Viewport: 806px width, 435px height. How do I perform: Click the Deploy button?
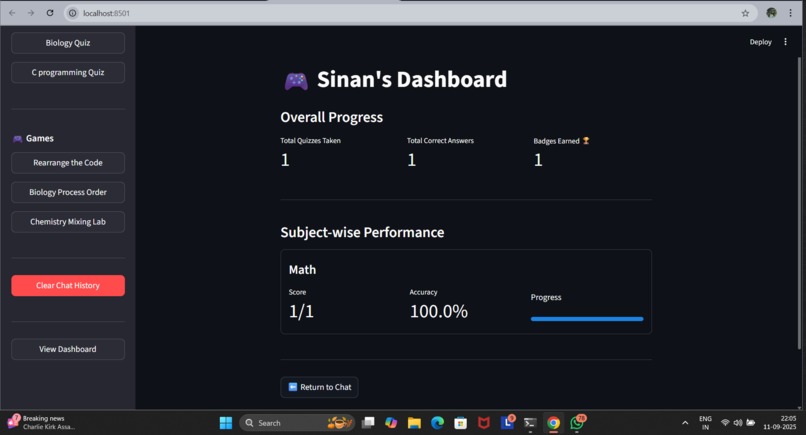tap(760, 42)
